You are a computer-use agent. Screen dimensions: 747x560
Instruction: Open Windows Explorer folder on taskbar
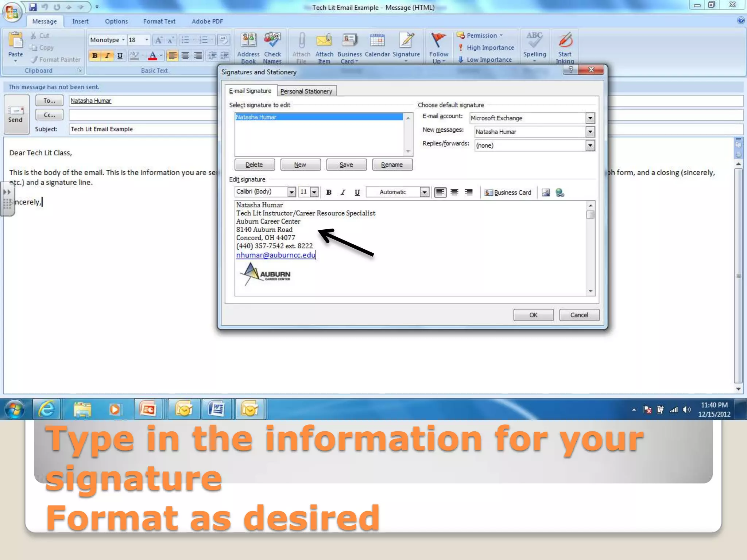point(82,409)
